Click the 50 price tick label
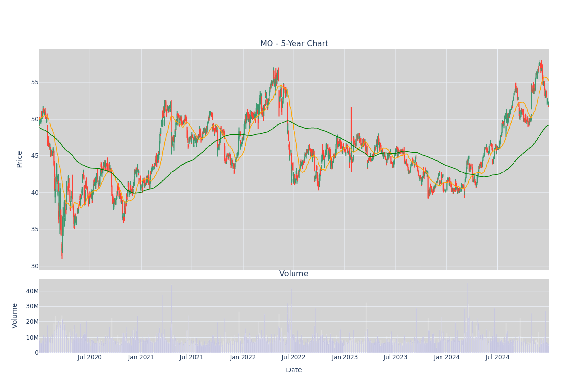Screen dimensions: 588x392 [x=35, y=119]
